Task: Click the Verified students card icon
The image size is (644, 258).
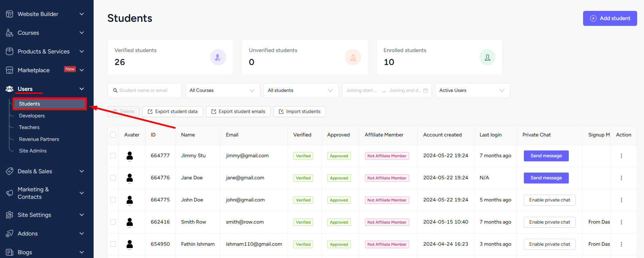Action: (x=218, y=57)
